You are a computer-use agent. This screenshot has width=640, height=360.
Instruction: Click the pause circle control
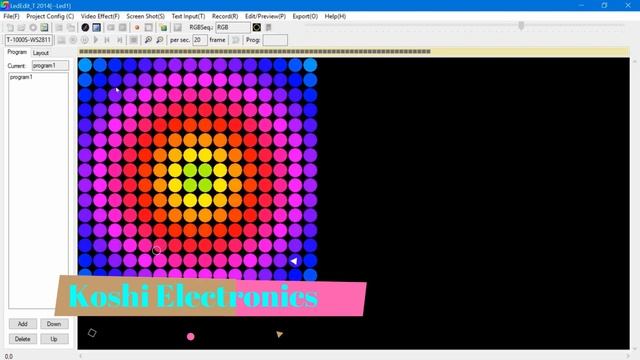click(84, 40)
